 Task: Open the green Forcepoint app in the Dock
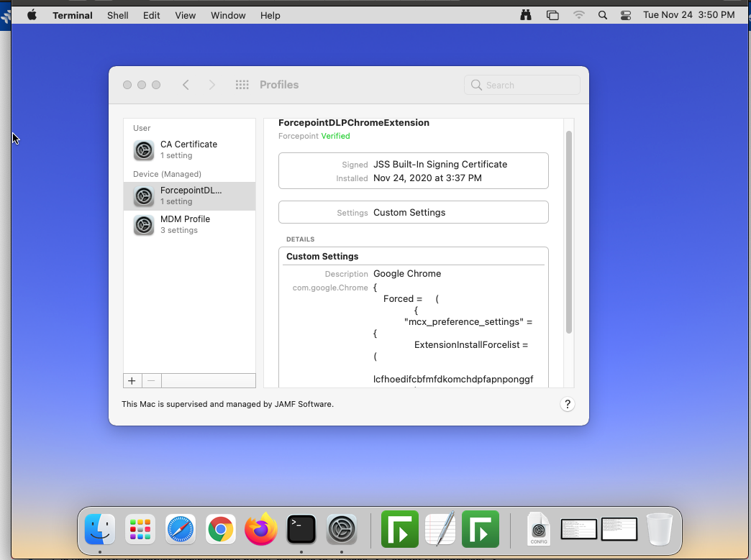[x=399, y=529]
